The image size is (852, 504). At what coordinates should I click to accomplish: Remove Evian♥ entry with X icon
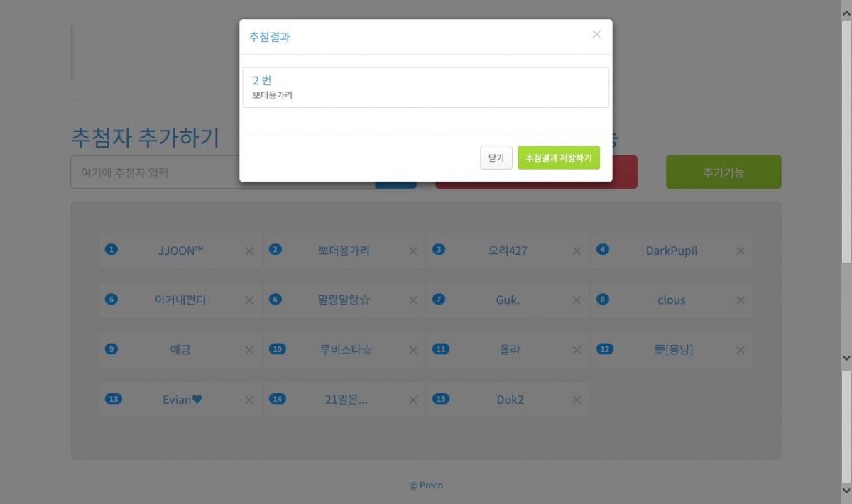249,400
